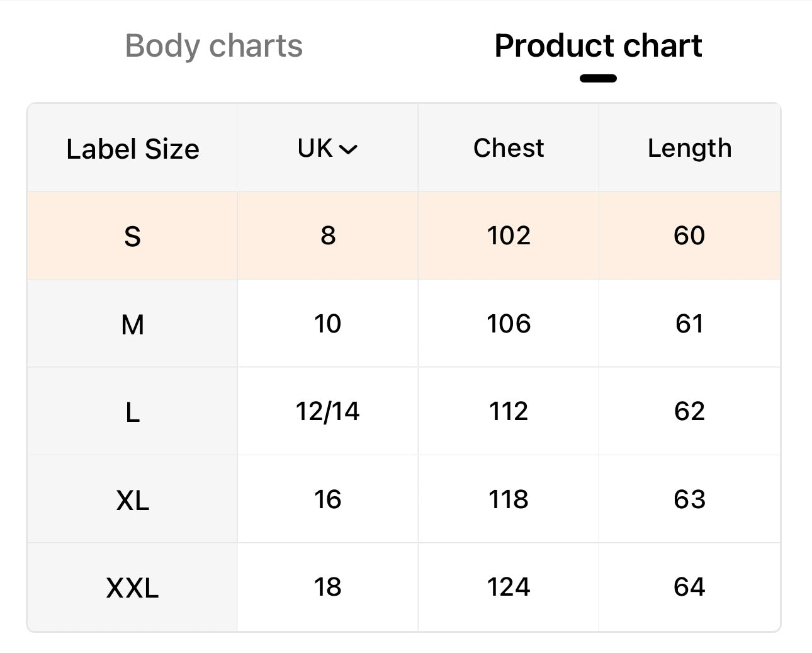This screenshot has width=812, height=653.
Task: Select the Product chart tab
Action: [598, 46]
